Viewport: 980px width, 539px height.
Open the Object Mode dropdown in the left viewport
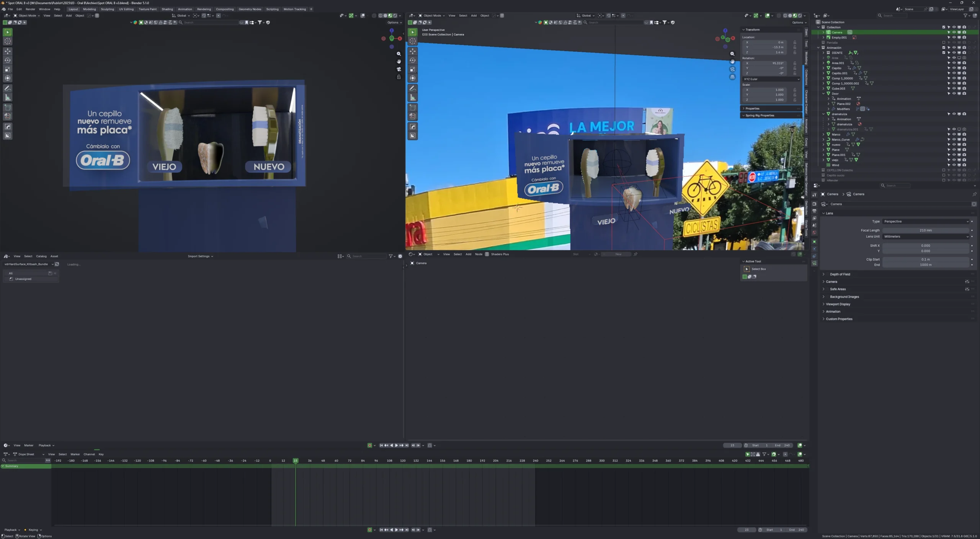(x=26, y=16)
